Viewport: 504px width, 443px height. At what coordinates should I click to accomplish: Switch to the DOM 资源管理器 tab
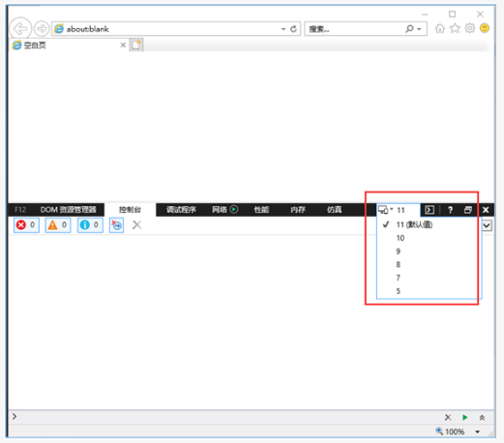[x=69, y=210]
